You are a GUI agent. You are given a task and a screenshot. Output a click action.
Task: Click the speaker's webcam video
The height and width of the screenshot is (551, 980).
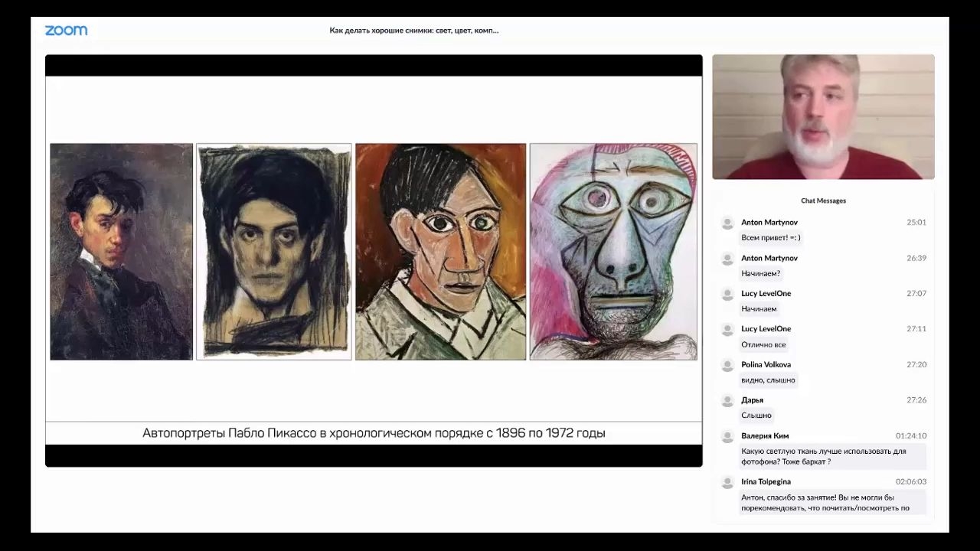click(x=823, y=117)
